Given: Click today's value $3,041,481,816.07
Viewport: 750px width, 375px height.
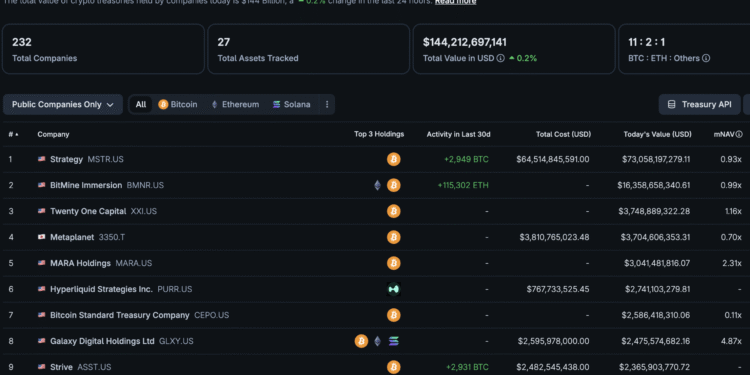Looking at the screenshot, I should pos(657,263).
